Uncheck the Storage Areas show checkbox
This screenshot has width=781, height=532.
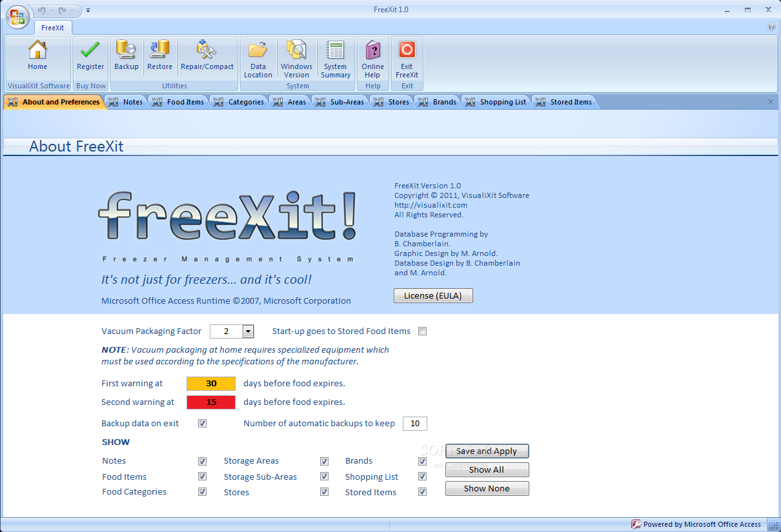[325, 461]
